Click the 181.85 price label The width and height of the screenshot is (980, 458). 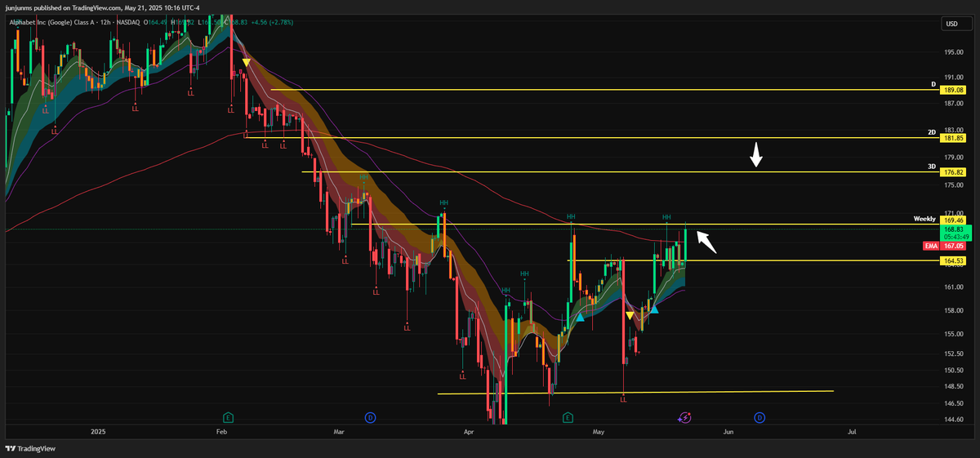coord(955,138)
